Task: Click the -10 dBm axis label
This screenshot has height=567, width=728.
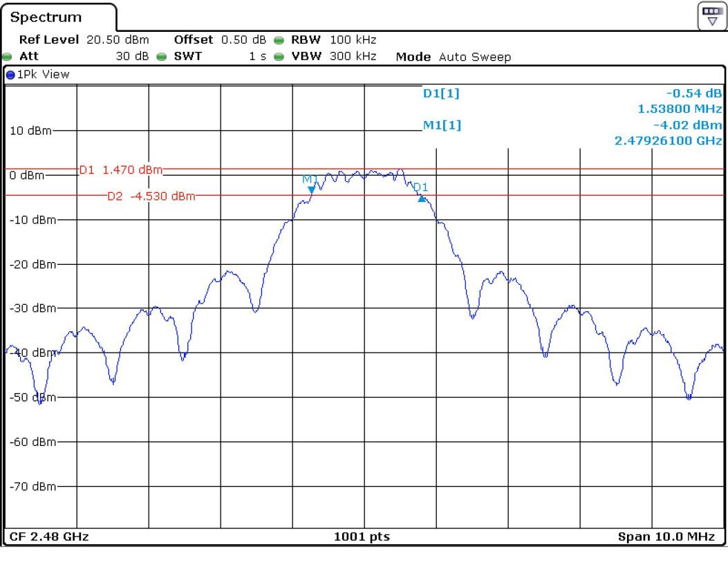Action: (32, 220)
